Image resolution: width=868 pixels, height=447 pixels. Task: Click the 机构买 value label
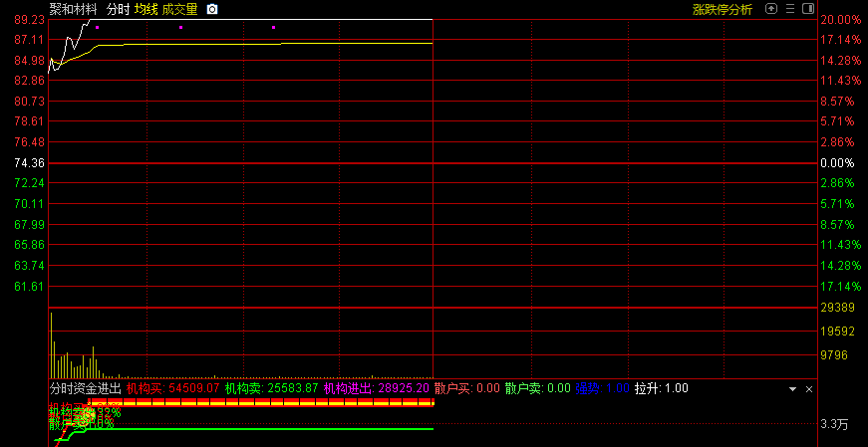(172, 388)
